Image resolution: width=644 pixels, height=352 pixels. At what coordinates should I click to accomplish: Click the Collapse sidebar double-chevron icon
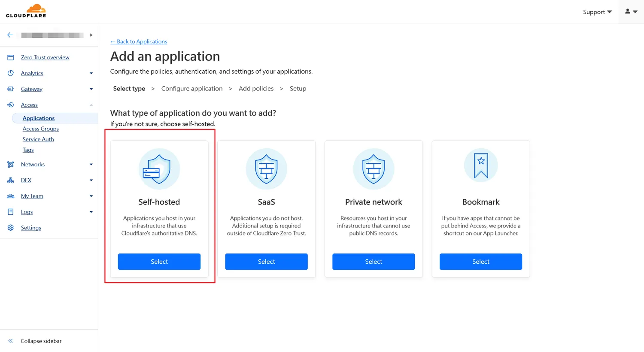[x=11, y=341]
